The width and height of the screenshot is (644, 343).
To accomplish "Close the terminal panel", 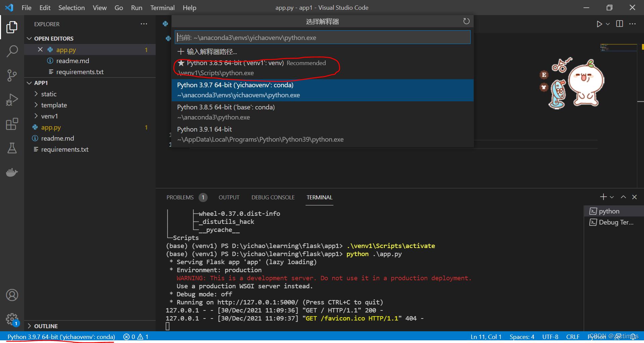I will coord(634,197).
